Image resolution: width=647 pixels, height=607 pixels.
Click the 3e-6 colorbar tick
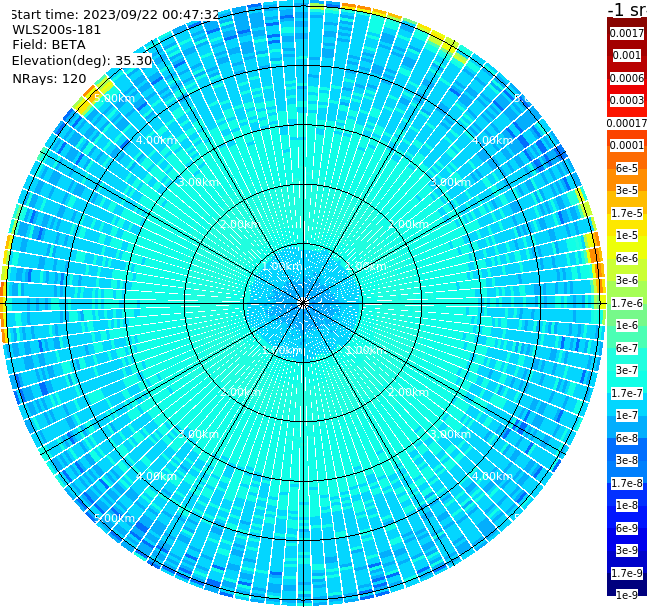627,280
